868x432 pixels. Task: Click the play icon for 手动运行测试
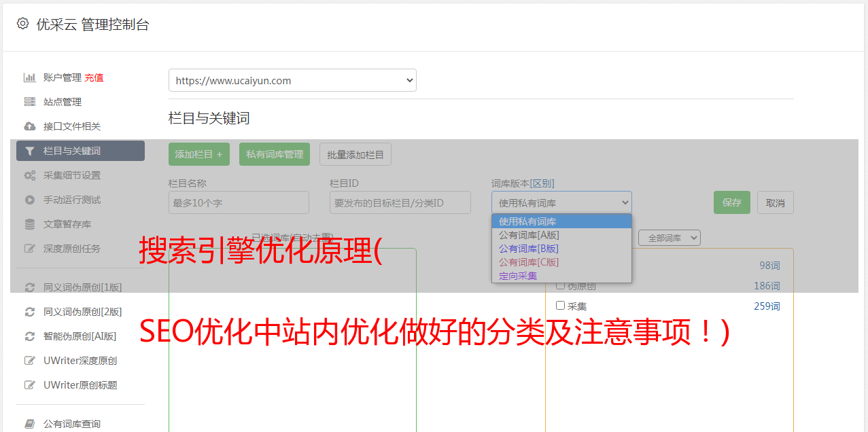click(30, 200)
